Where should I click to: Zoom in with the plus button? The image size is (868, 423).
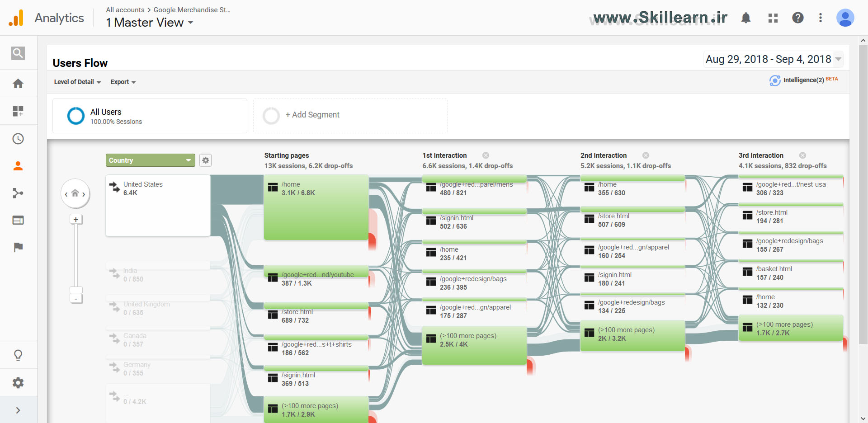click(x=76, y=220)
